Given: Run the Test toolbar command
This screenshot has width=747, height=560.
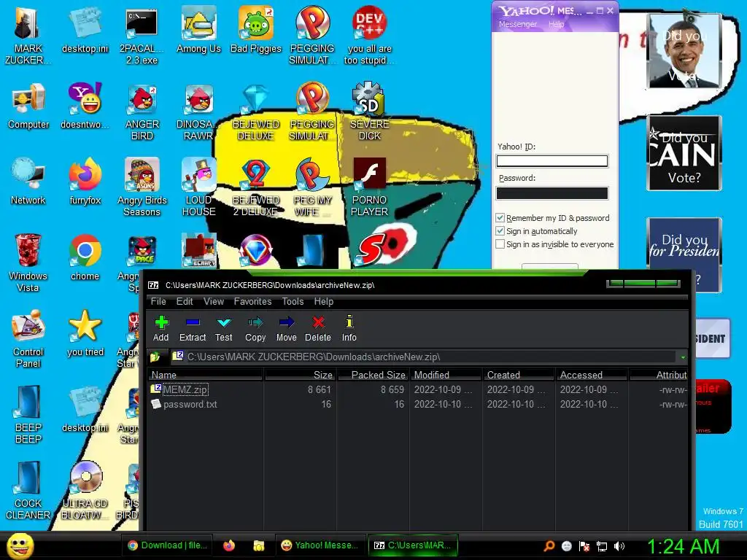Looking at the screenshot, I should tap(223, 328).
